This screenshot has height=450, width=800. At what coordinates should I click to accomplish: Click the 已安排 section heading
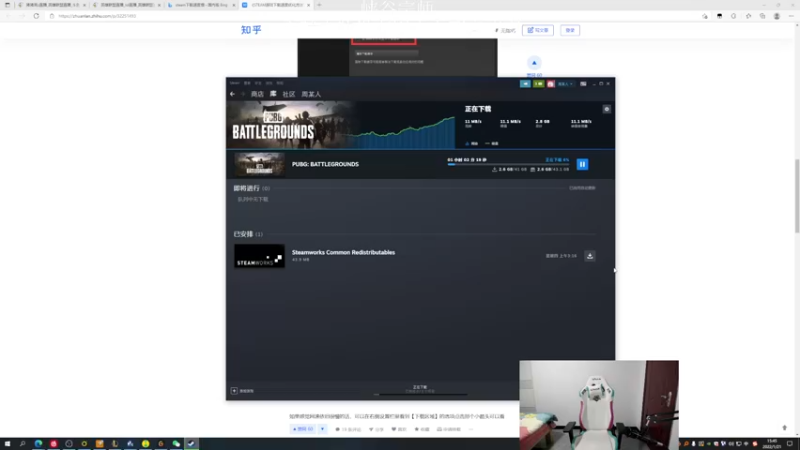[243, 234]
